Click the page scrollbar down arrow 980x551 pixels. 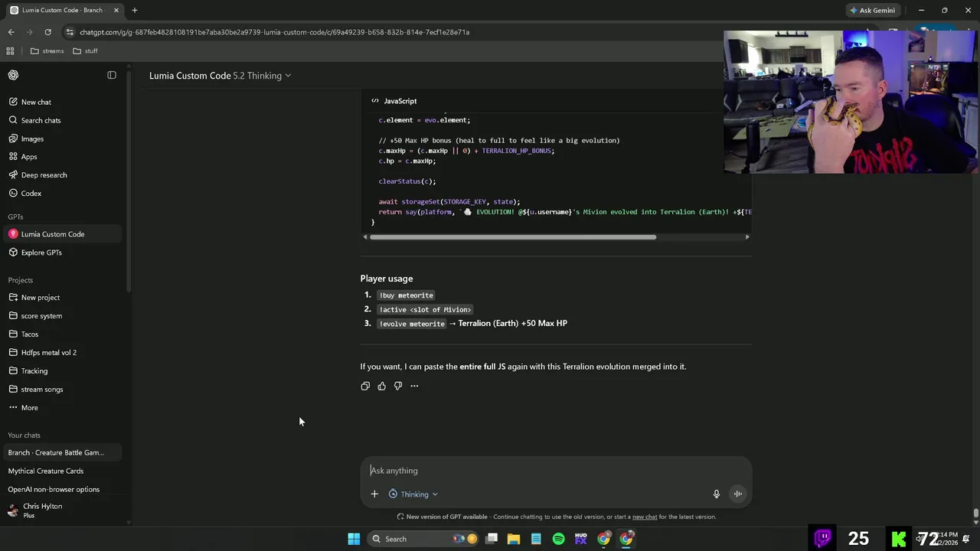975,521
